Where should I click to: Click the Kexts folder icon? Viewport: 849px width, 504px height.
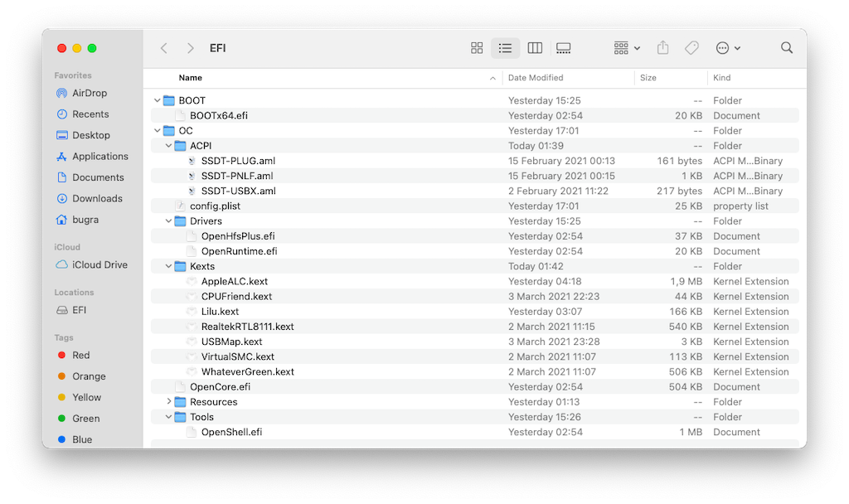pos(180,266)
